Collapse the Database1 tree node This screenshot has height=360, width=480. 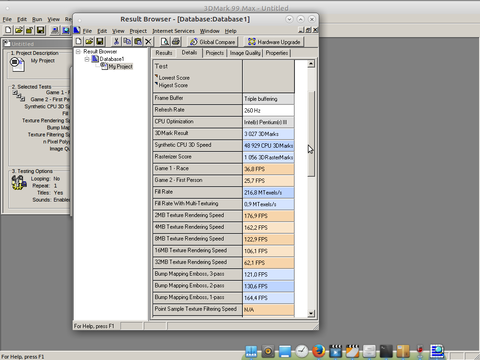[87, 59]
